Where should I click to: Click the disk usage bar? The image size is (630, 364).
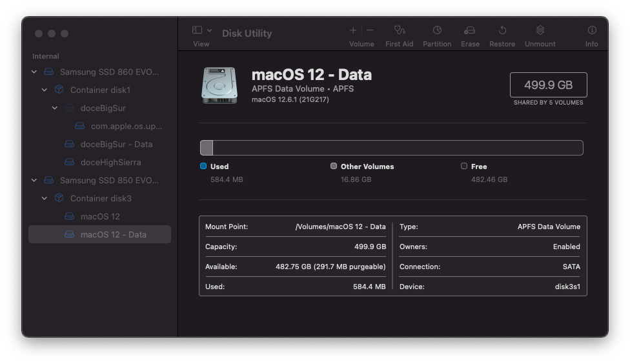392,148
